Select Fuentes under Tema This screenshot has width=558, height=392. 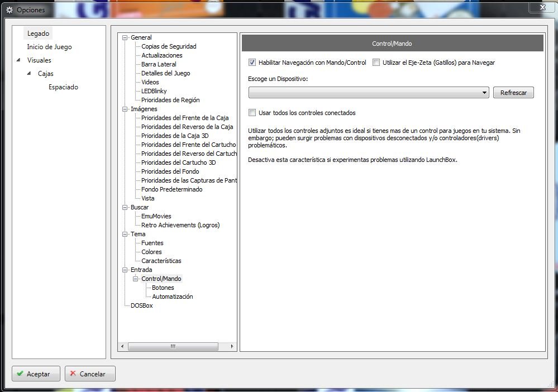(152, 243)
